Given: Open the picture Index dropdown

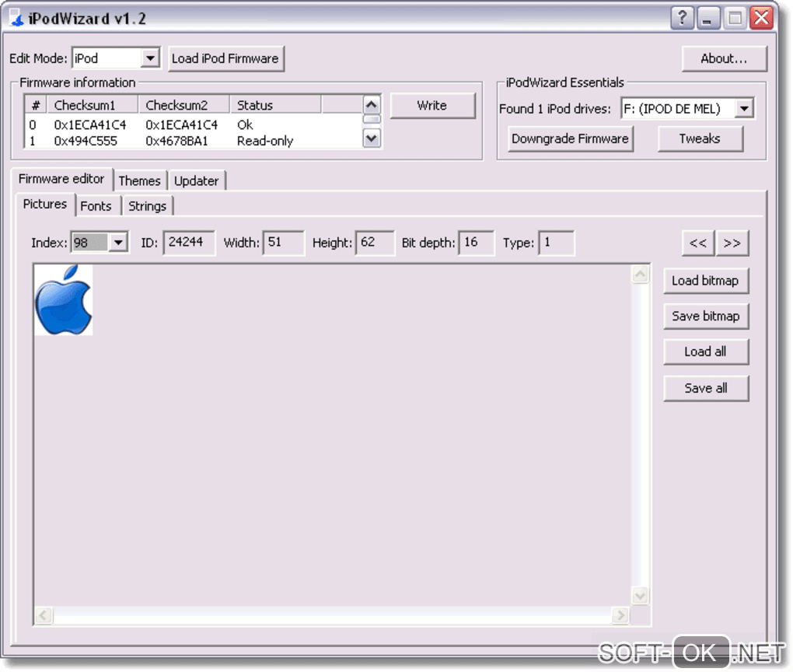Looking at the screenshot, I should point(118,243).
